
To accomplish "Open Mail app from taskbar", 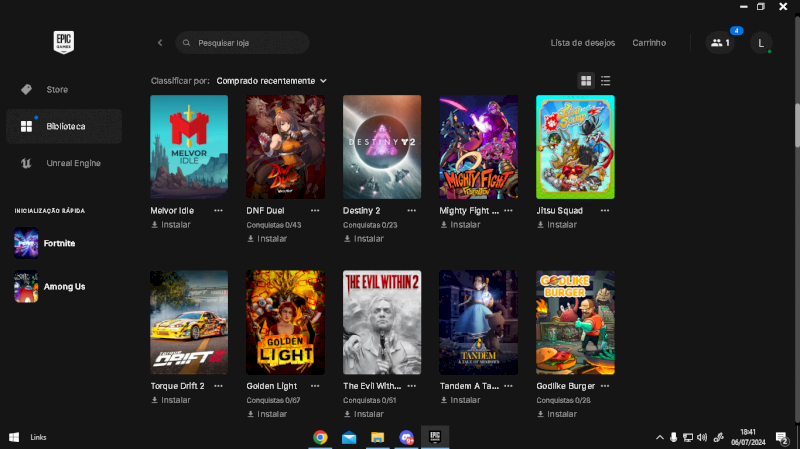I will pos(349,437).
